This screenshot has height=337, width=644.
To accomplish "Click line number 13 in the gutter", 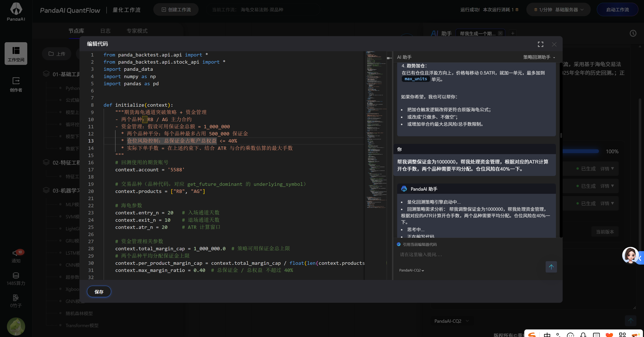I will pos(91,141).
